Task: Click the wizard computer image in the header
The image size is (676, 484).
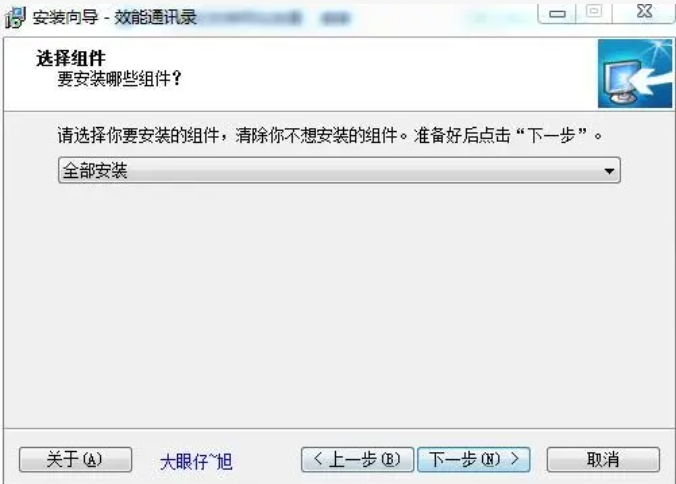Action: [635, 73]
